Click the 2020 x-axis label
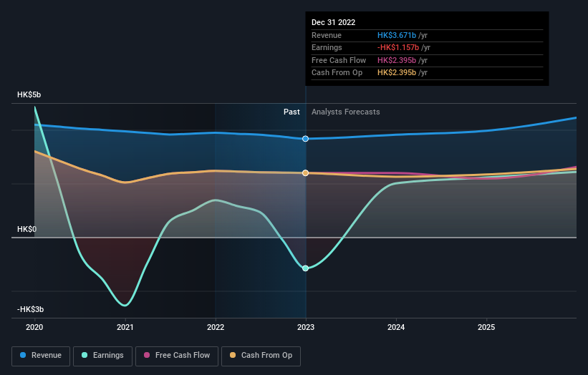 pyautogui.click(x=34, y=328)
